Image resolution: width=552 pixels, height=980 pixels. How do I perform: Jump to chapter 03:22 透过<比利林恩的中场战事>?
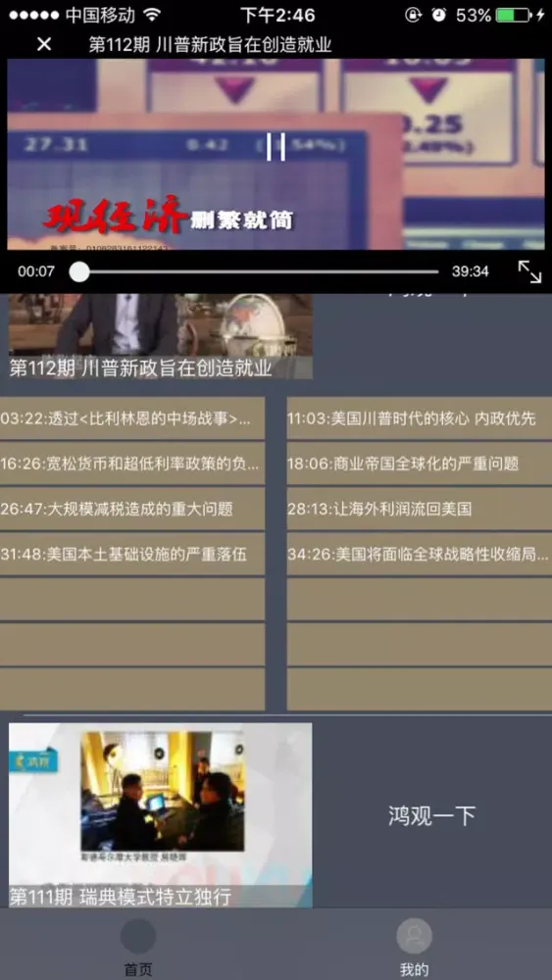pyautogui.click(x=132, y=418)
